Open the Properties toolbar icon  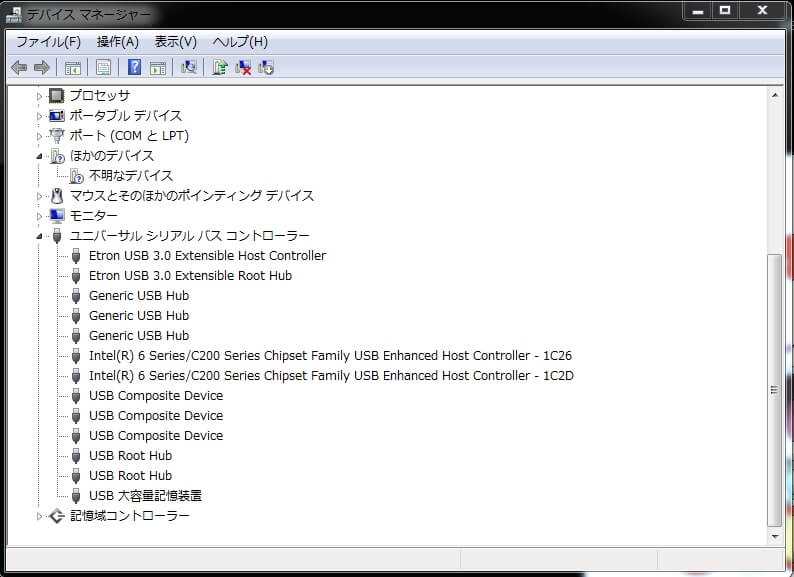(103, 67)
